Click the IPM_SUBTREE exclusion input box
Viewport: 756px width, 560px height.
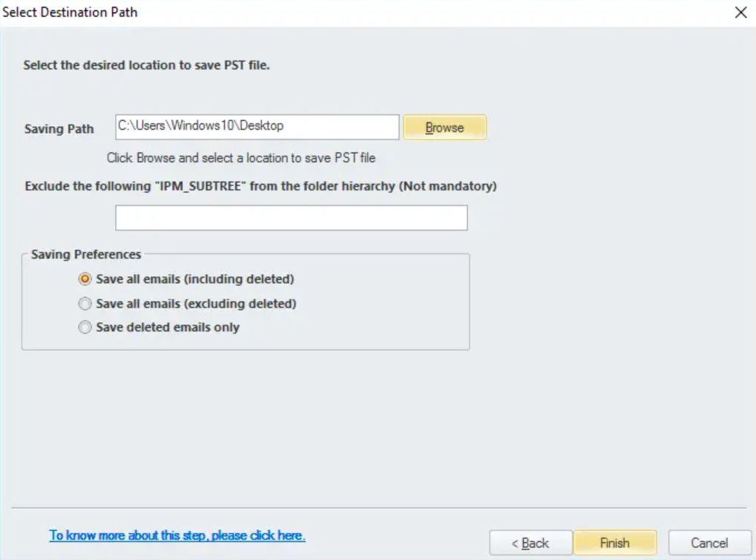click(x=291, y=218)
